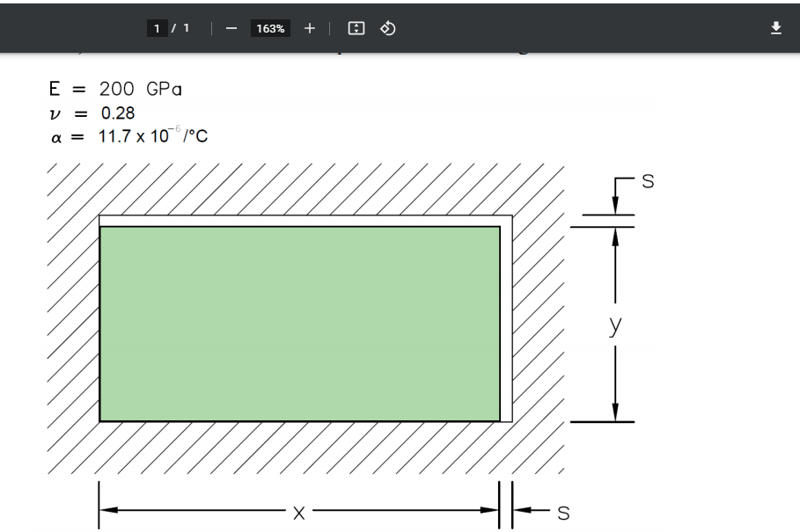This screenshot has width=800, height=532.
Task: Click the green plate in the diagram
Action: 300,324
